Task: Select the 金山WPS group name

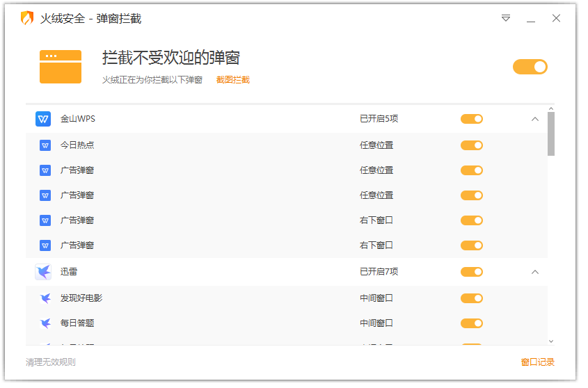Action: [x=78, y=120]
